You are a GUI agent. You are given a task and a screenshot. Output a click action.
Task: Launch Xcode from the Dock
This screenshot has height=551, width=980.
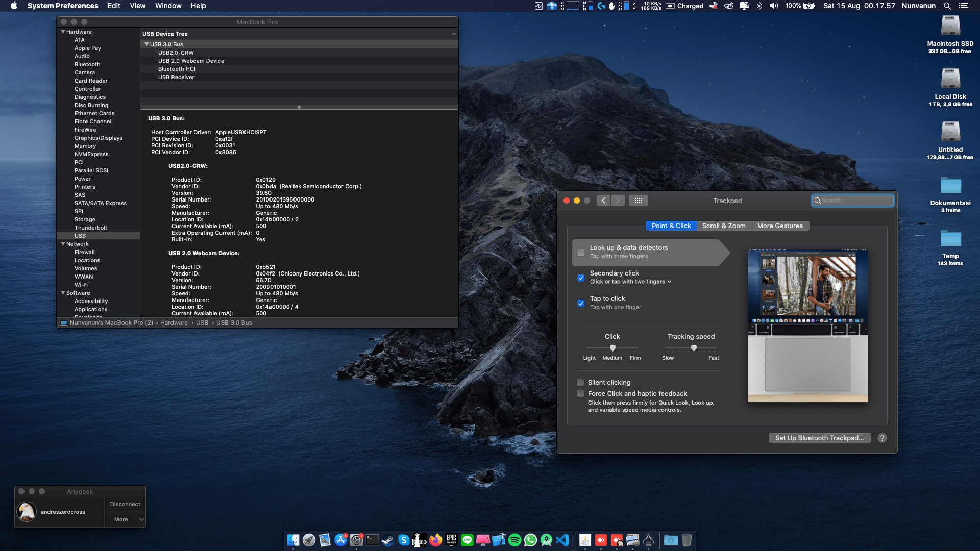pyautogui.click(x=498, y=540)
